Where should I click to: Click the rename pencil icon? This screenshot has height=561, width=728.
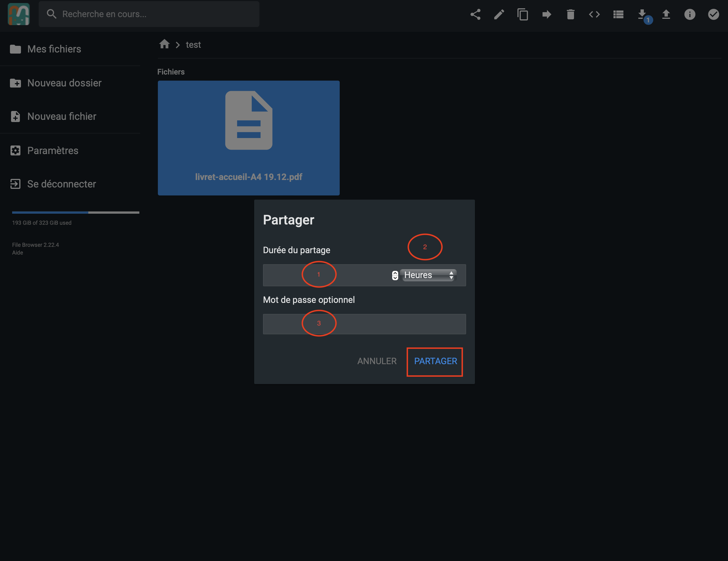499,14
